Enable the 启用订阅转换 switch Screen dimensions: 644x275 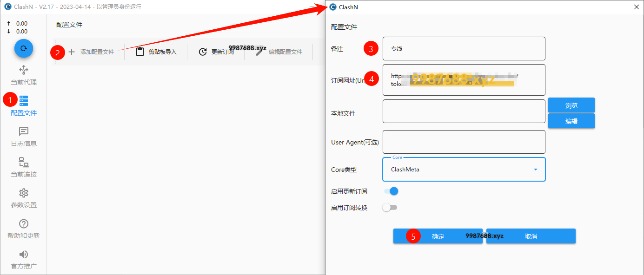coord(390,208)
